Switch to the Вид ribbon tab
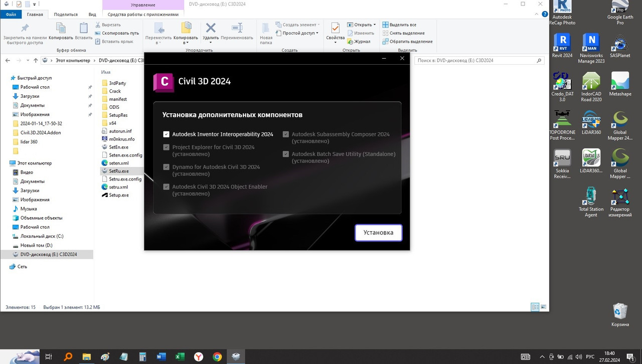This screenshot has width=642, height=364. [92, 14]
